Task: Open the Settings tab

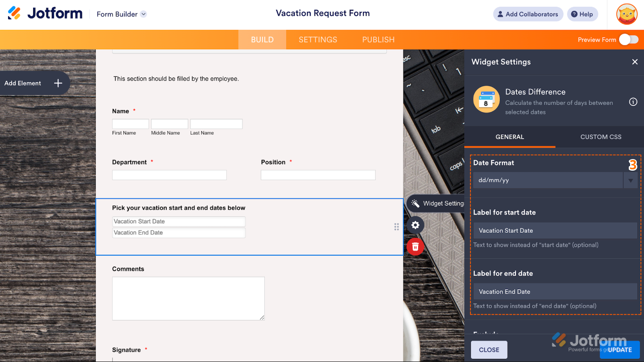Action: click(x=318, y=40)
